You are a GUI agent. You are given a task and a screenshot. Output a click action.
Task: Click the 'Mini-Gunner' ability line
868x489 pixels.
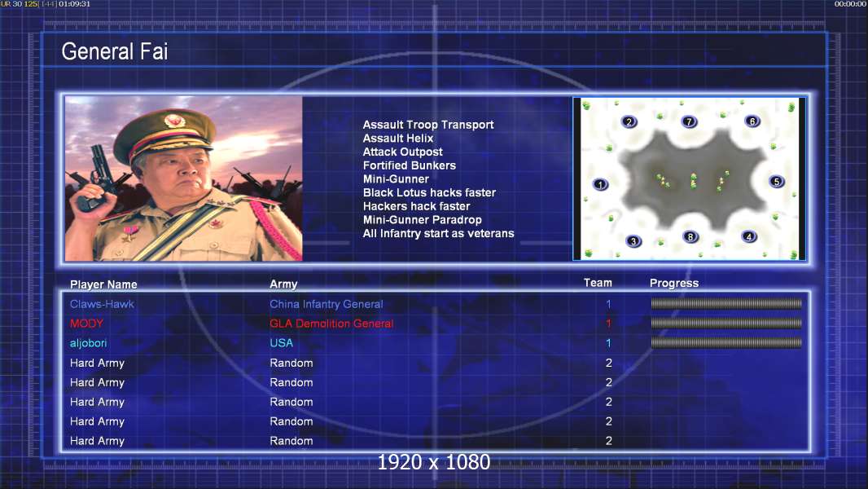click(x=396, y=178)
